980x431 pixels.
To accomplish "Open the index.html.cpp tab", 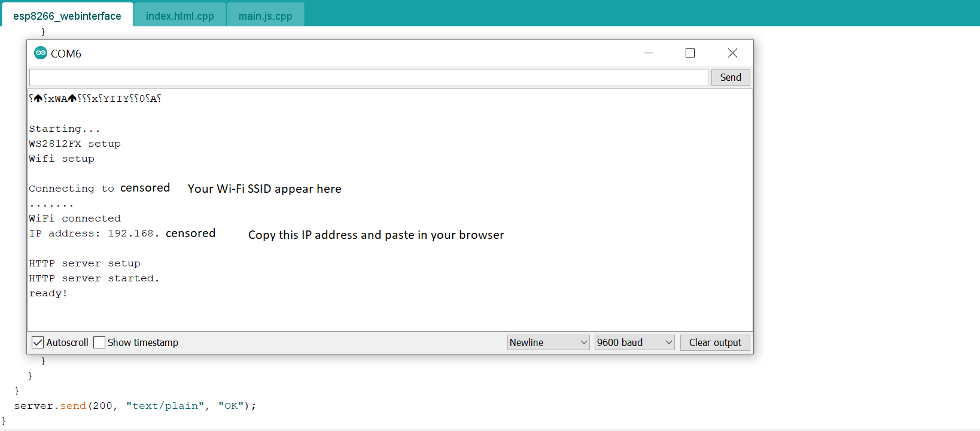I will click(x=180, y=16).
